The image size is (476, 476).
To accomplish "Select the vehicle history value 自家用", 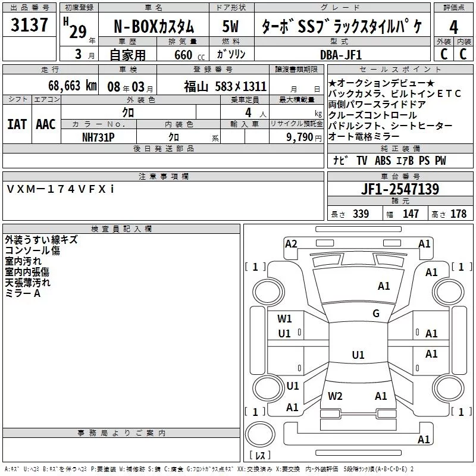I will click(127, 55).
